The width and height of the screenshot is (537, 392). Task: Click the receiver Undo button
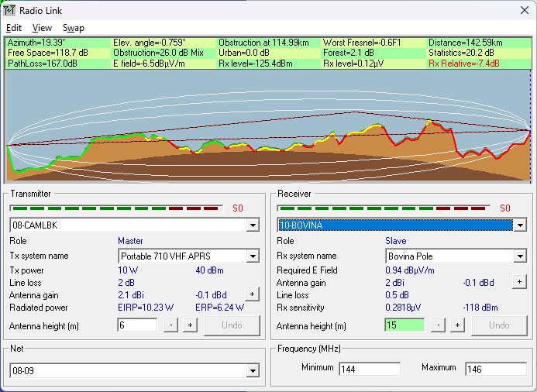tap(499, 325)
